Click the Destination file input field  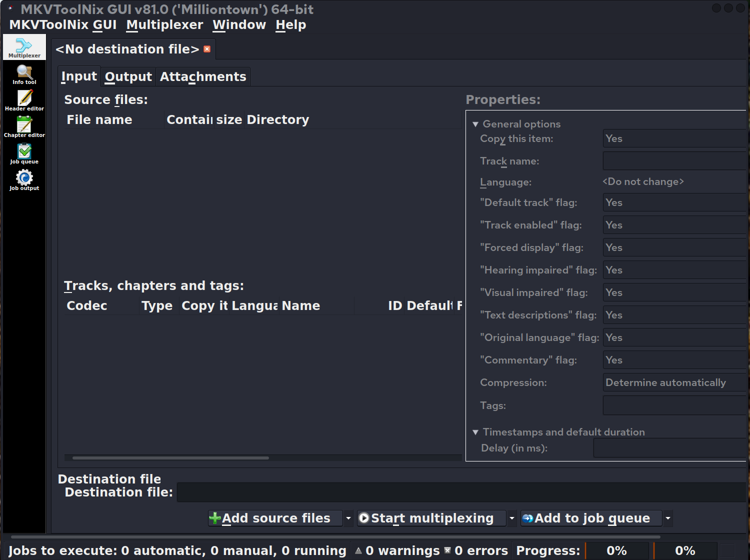click(x=460, y=492)
